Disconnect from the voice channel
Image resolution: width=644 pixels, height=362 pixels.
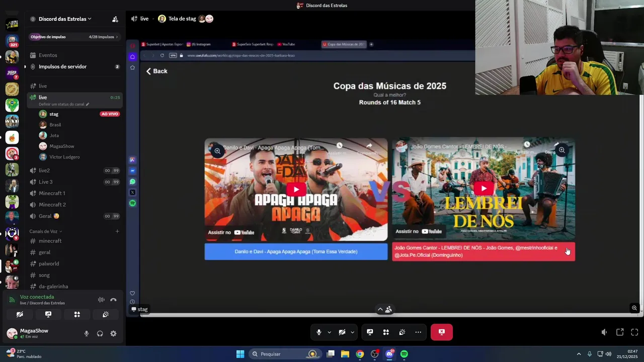point(113,300)
